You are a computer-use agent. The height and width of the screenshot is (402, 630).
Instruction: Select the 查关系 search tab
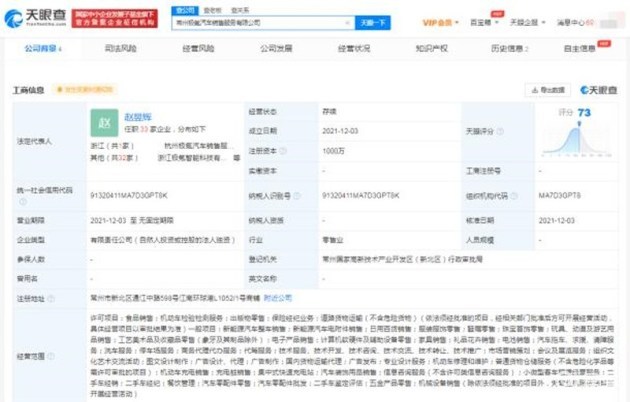240,10
